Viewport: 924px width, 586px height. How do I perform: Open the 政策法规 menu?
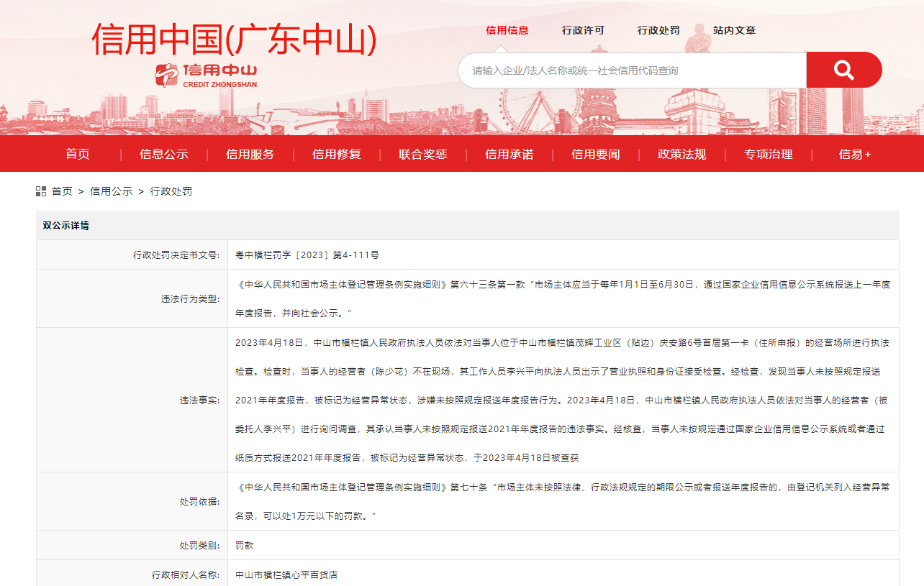coord(682,154)
